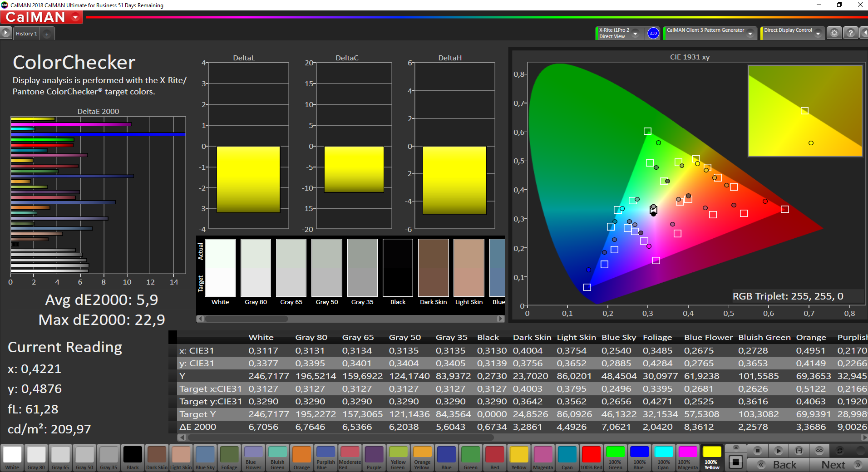Screen dimensions: 868x472
Task: Click the play arrow beside History 1
Action: [x=5, y=33]
